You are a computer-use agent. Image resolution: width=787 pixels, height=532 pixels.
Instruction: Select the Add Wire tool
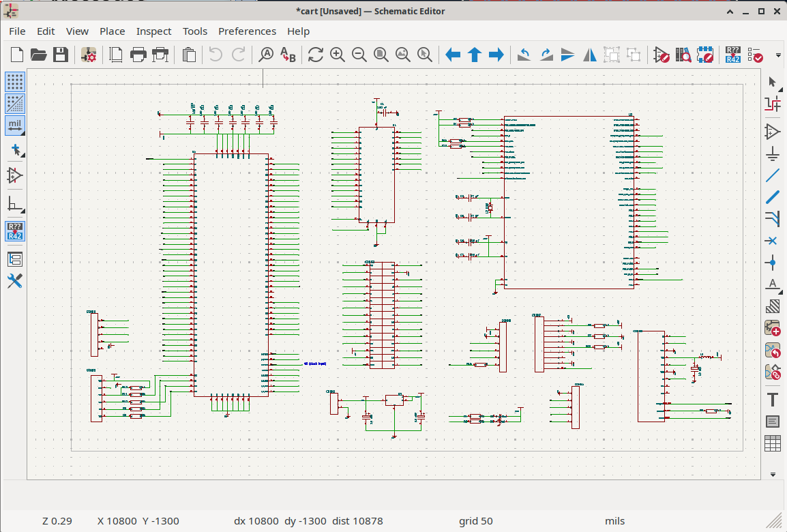pyautogui.click(x=772, y=175)
